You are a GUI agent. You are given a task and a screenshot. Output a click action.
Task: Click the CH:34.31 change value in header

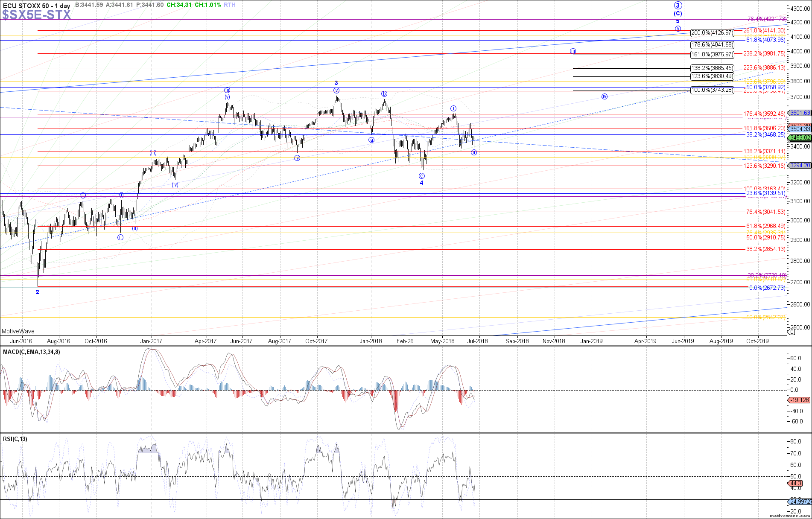pyautogui.click(x=179, y=5)
